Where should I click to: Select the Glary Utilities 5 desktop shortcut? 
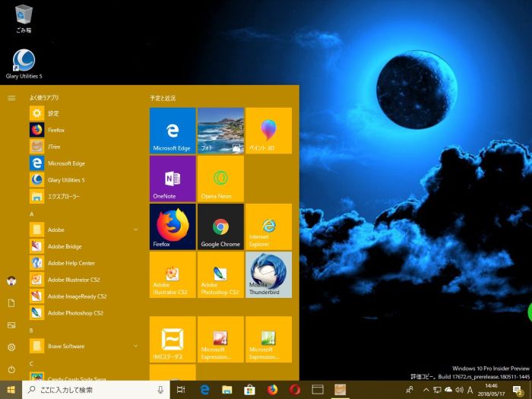[x=24, y=65]
